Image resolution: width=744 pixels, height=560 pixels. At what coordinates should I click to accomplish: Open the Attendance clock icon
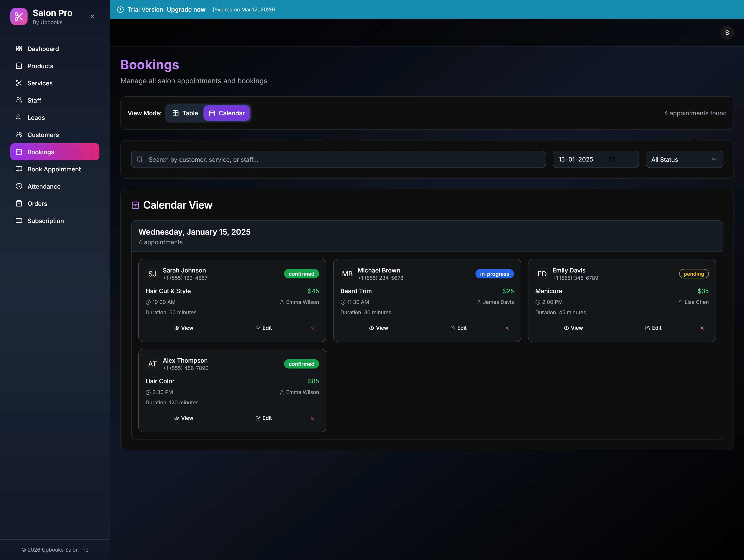click(19, 186)
